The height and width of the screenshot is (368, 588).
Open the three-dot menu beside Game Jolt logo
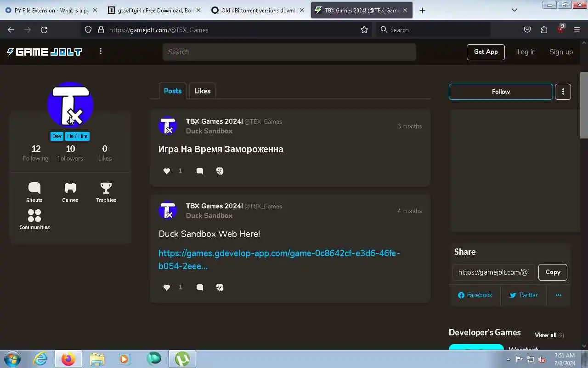(x=101, y=52)
